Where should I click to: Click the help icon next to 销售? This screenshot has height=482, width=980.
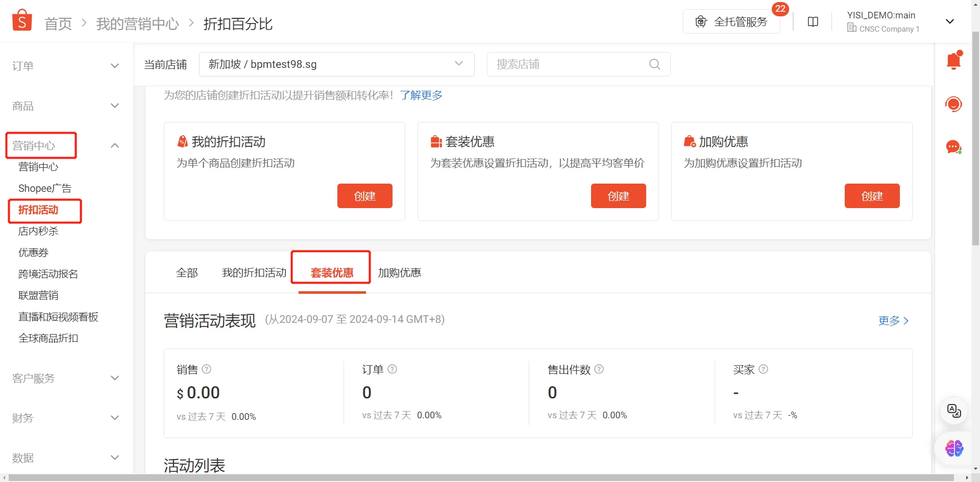[206, 369]
